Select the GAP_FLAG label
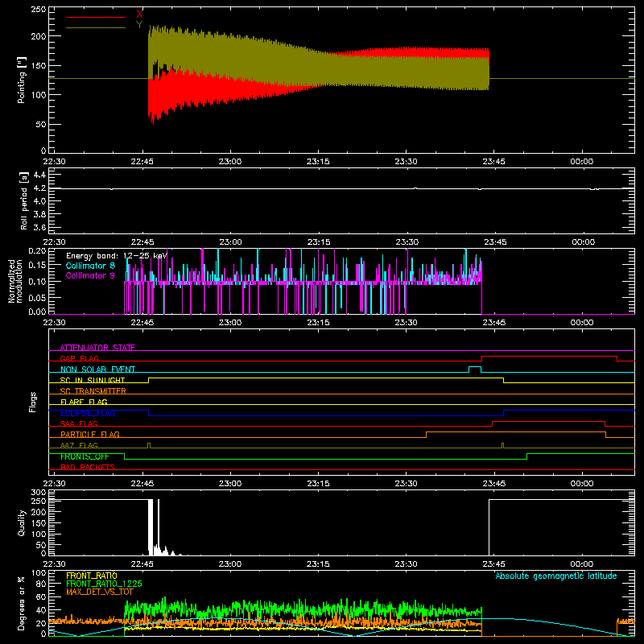Screen dimensions: 644x644 [x=79, y=358]
